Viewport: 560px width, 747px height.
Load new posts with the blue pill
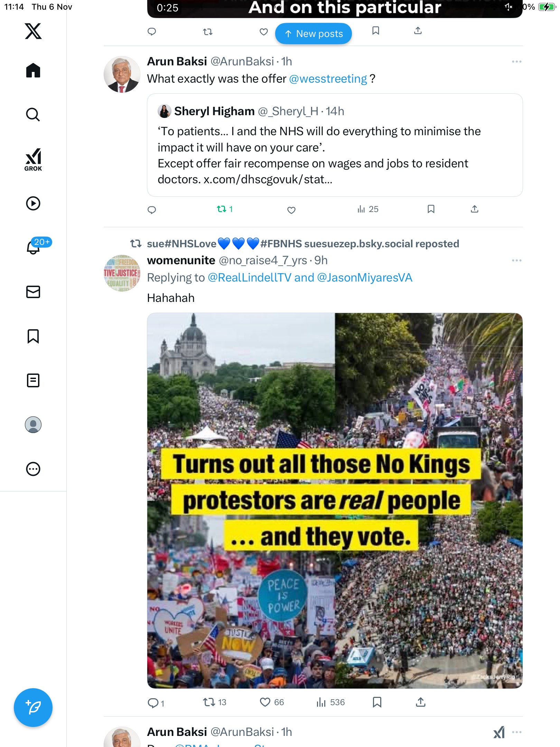tap(314, 34)
